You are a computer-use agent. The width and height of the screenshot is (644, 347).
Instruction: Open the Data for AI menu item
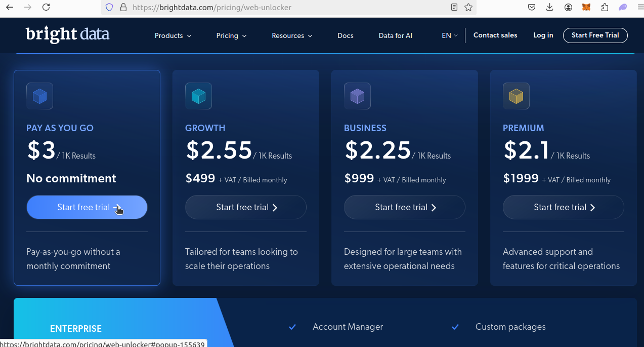[x=396, y=35]
